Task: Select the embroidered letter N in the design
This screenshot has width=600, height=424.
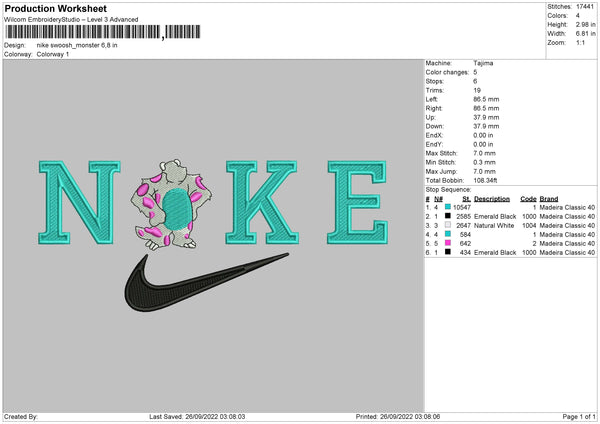Action: [x=79, y=202]
